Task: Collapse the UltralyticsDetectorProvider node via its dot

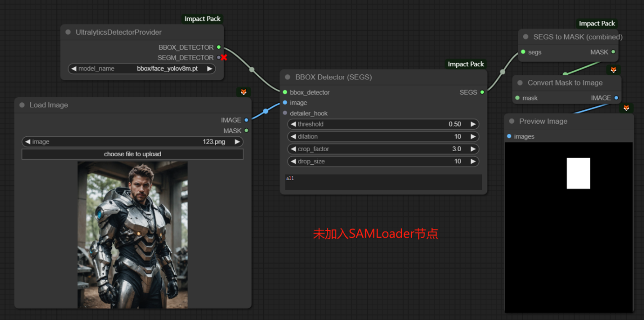Action: 68,32
